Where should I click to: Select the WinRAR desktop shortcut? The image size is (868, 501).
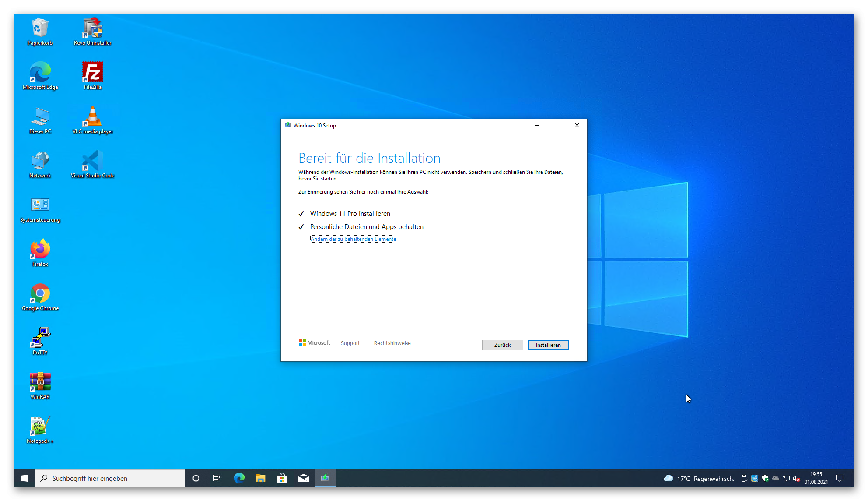[40, 385]
